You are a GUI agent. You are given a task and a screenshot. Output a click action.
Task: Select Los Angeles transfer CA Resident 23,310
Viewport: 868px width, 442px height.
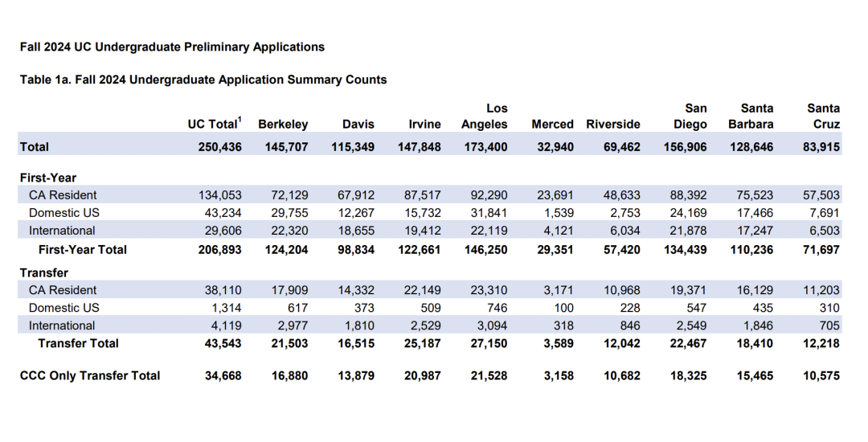(x=489, y=290)
